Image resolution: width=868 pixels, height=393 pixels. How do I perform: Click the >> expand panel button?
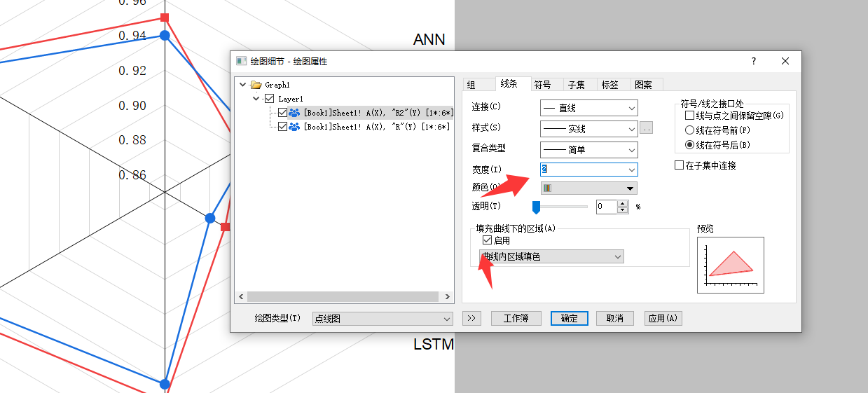[471, 318]
